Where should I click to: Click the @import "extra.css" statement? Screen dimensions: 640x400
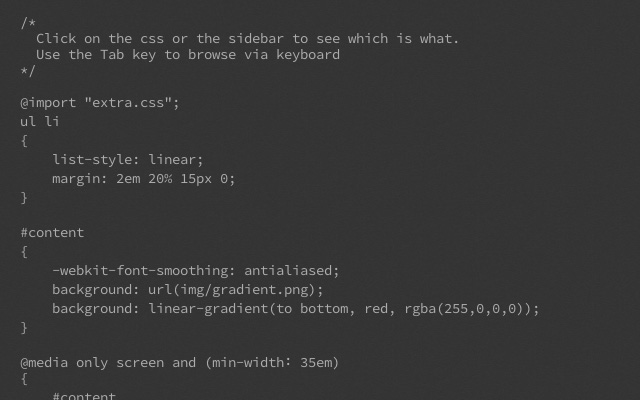(x=100, y=102)
